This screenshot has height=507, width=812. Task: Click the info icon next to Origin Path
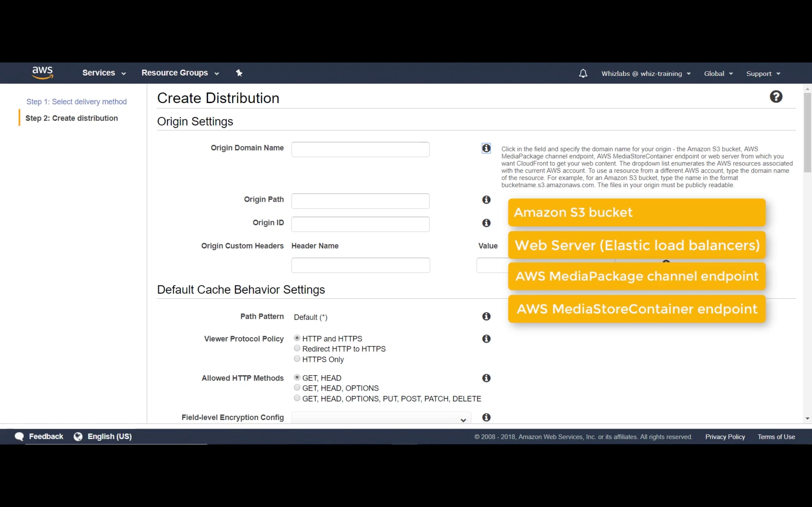coord(486,200)
